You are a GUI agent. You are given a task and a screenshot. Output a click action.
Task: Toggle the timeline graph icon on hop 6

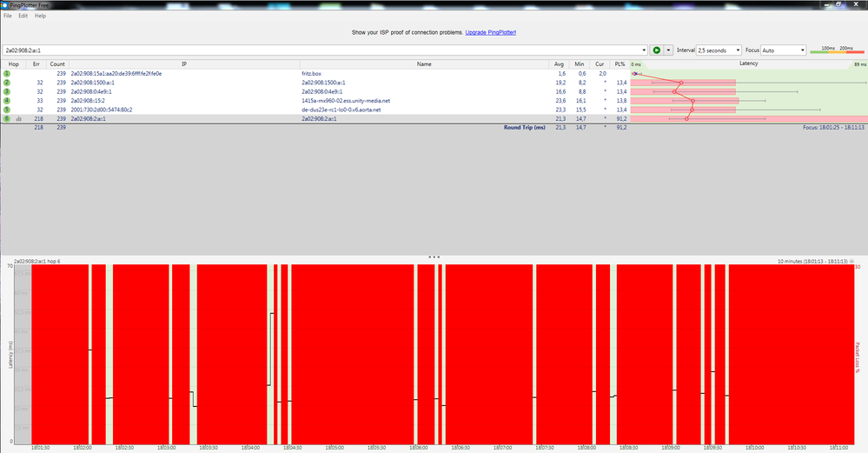(19, 118)
